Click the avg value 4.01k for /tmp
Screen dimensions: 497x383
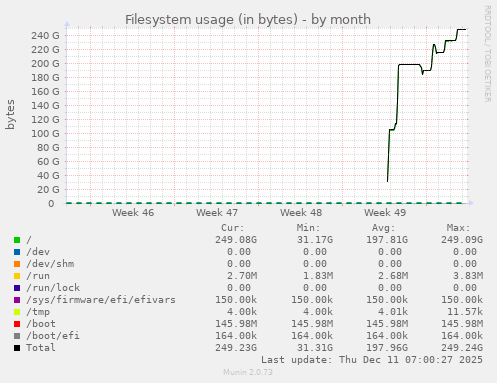tap(393, 312)
